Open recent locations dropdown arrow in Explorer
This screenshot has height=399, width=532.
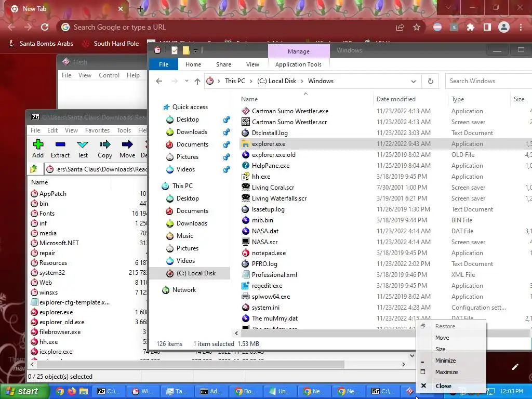(x=187, y=81)
